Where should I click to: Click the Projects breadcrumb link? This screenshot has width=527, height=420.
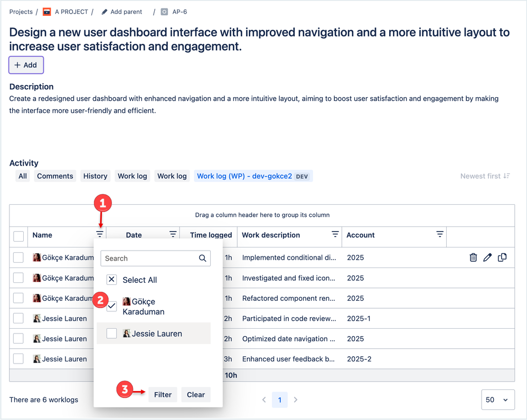21,11
